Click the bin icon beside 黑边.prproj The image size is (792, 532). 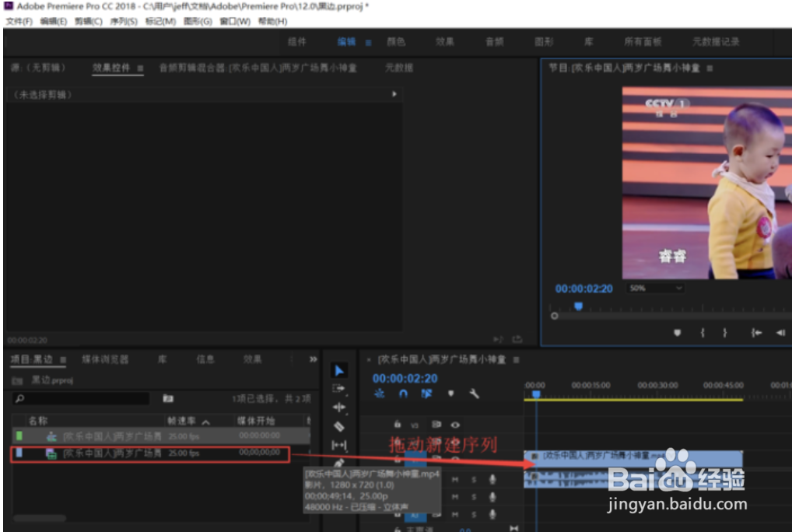pos(17,380)
